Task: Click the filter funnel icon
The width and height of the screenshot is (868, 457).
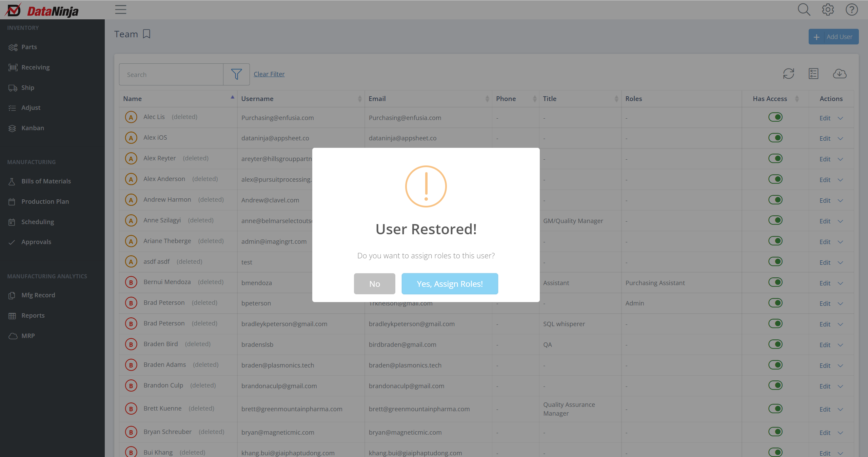Action: pos(236,74)
